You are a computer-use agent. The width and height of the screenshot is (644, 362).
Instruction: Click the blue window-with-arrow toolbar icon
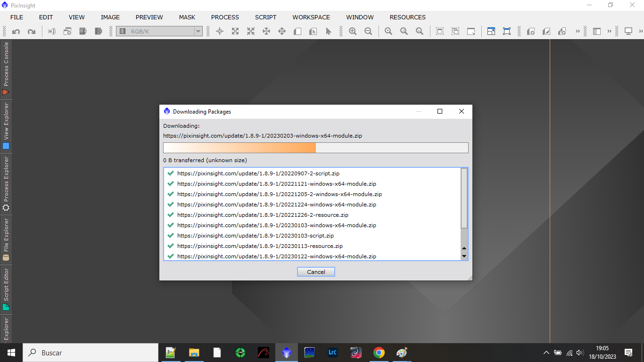[x=491, y=32]
